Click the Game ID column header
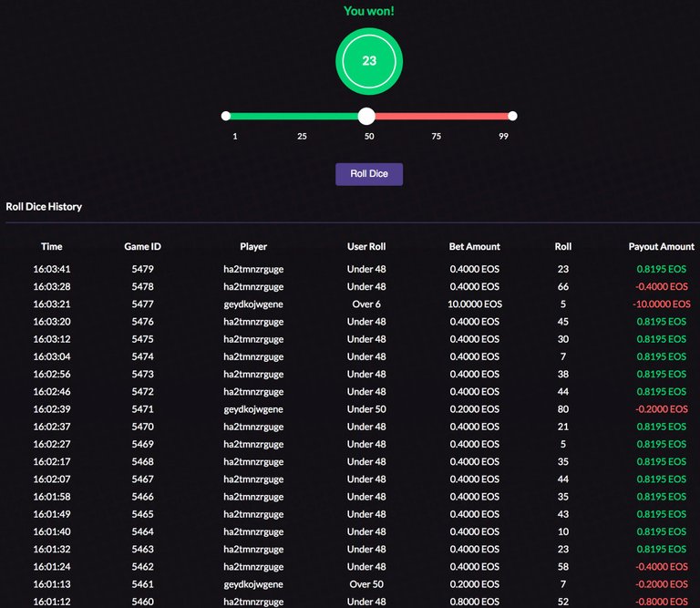The width and height of the screenshot is (700, 608). pos(142,246)
